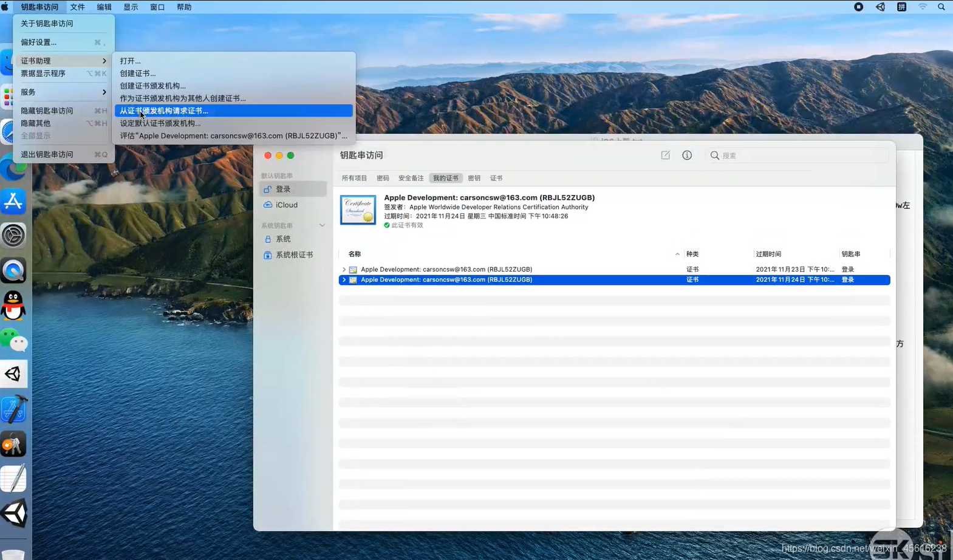Select 从证书颁发机构请求证书 menu item
This screenshot has width=953, height=560.
(x=233, y=111)
